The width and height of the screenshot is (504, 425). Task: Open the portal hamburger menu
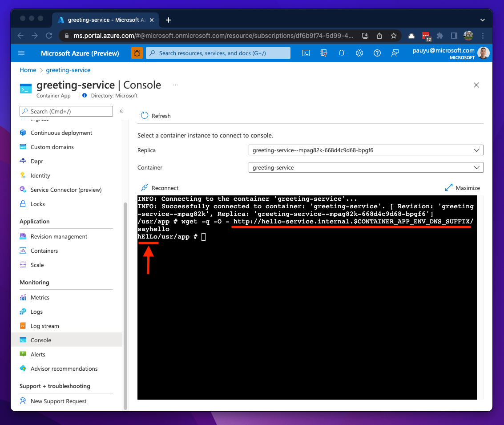point(21,53)
